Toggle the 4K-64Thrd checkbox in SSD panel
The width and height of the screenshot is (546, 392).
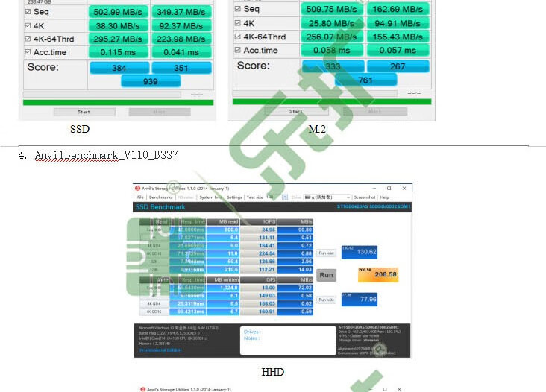click(28, 39)
